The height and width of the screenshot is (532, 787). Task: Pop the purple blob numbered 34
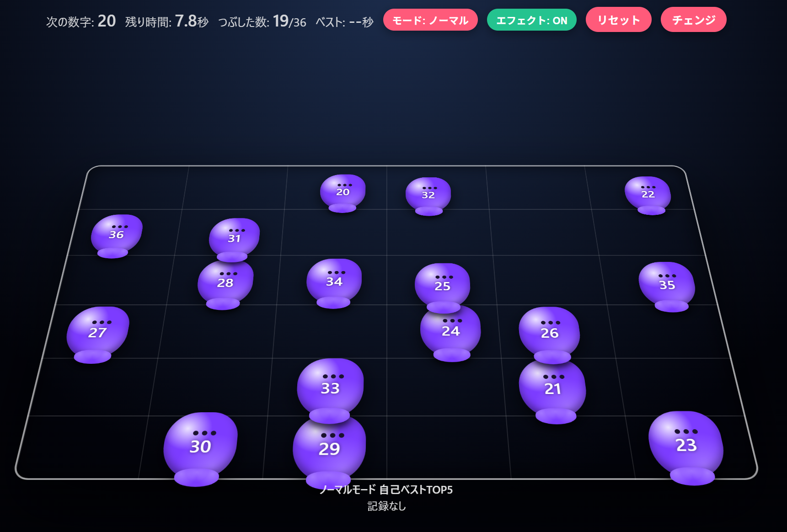click(x=334, y=283)
